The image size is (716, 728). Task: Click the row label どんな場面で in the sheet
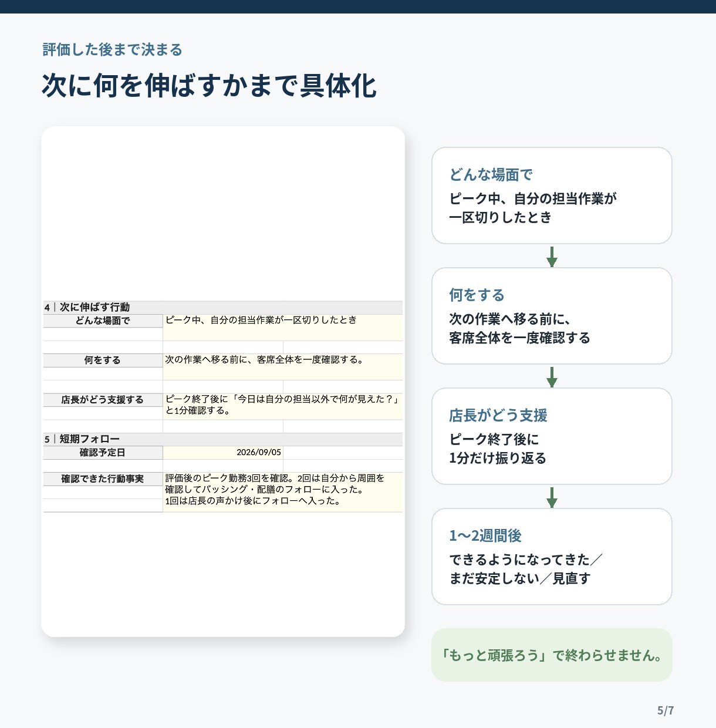coord(103,321)
